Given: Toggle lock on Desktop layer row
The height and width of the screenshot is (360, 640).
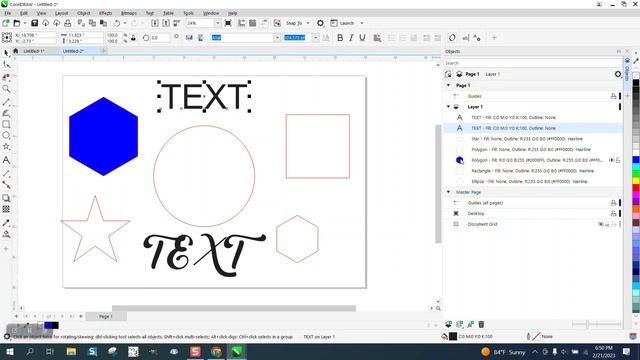Looking at the screenshot, I should tap(613, 213).
